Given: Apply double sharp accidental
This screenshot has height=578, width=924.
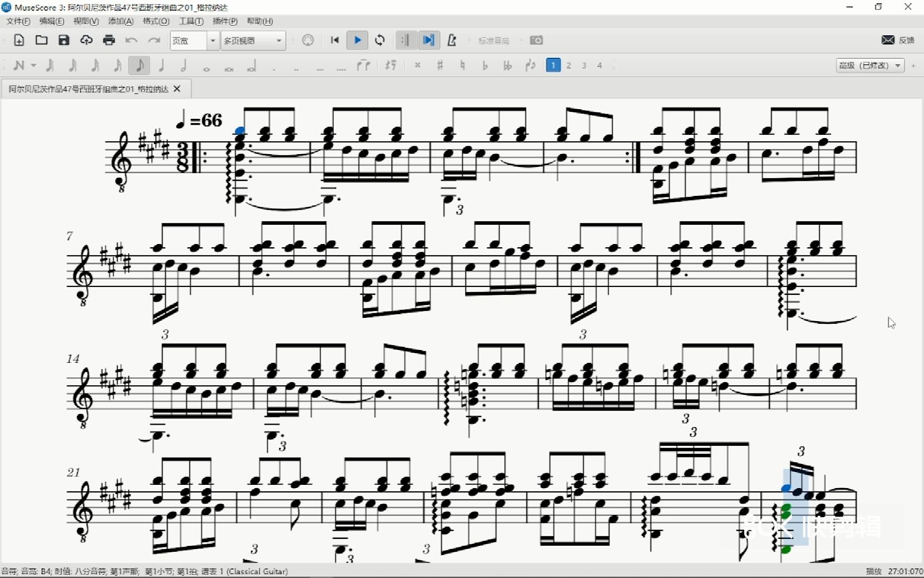Looking at the screenshot, I should [418, 65].
